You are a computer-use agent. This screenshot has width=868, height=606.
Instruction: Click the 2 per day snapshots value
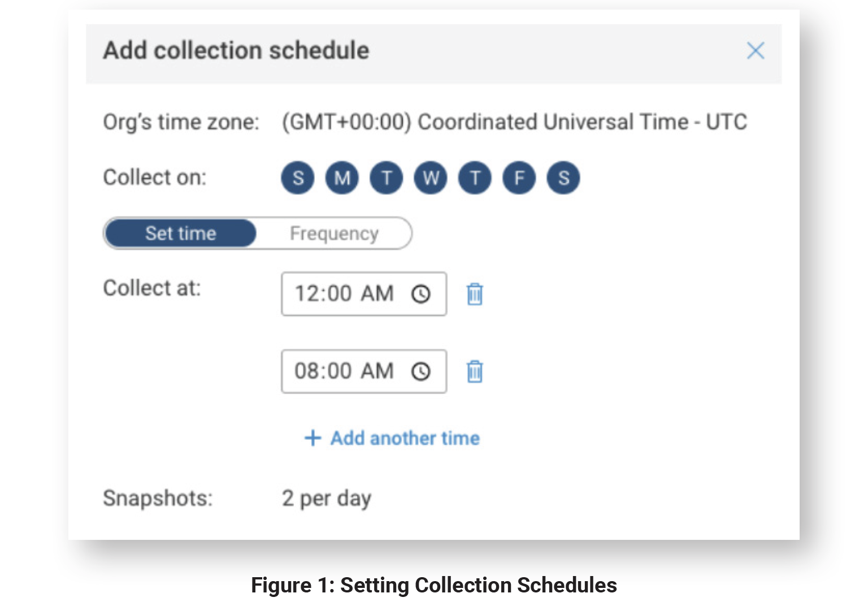click(327, 499)
